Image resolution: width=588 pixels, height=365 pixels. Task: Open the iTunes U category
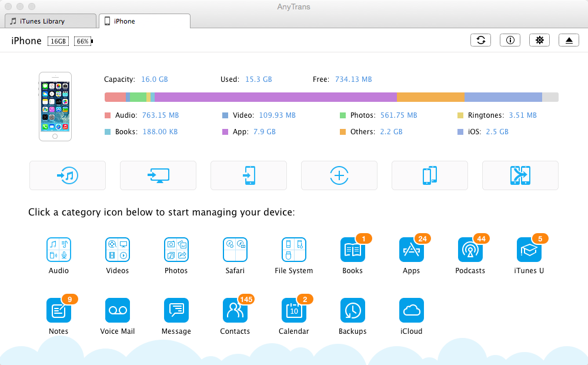pos(529,250)
